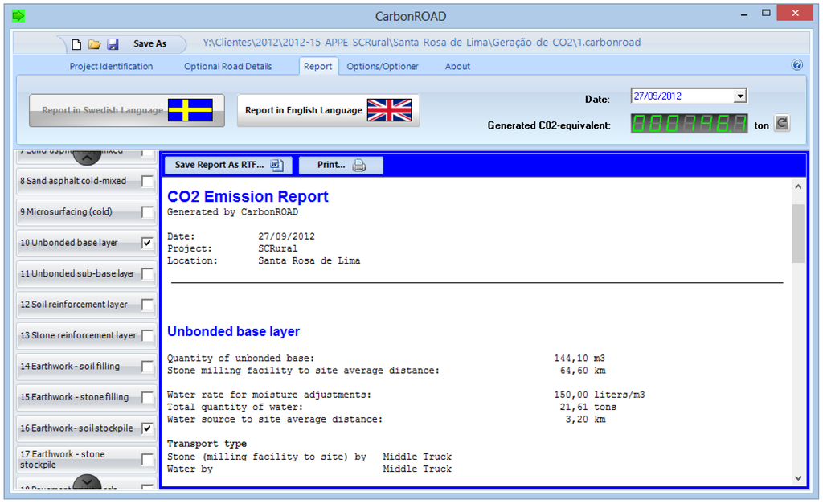Check the Soil reinforcement layer checkbox
Screen dimensions: 823x504
click(147, 305)
